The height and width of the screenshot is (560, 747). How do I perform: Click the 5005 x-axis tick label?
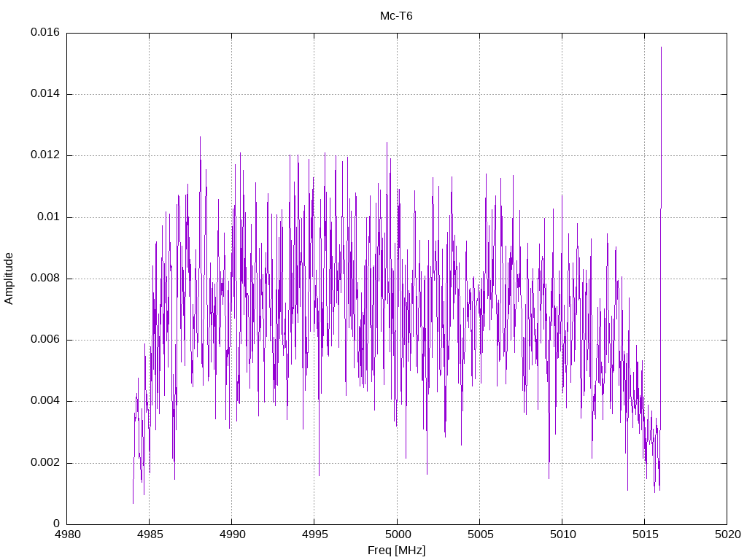click(480, 534)
